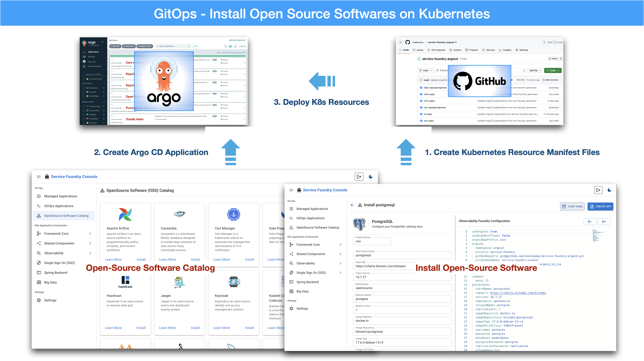Check the Progressing health status filter

click(84, 106)
